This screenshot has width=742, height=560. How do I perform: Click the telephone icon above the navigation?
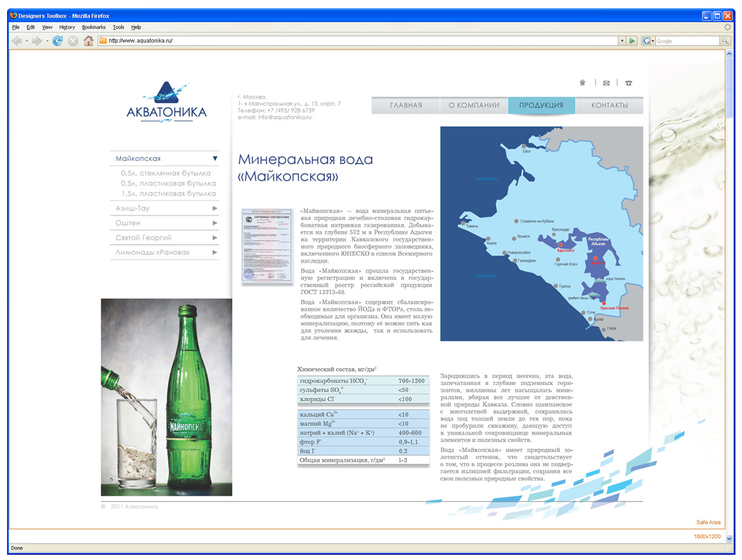[629, 83]
